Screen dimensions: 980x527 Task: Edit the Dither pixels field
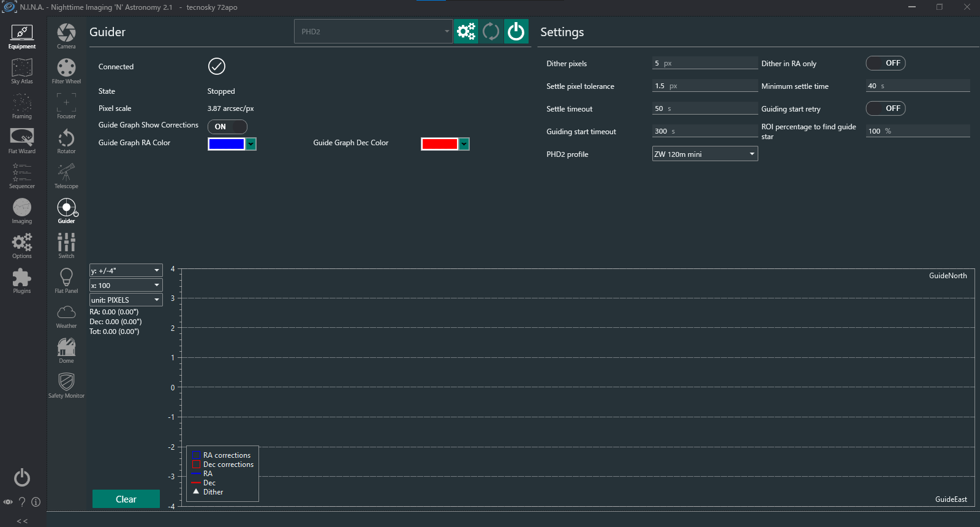pos(705,63)
